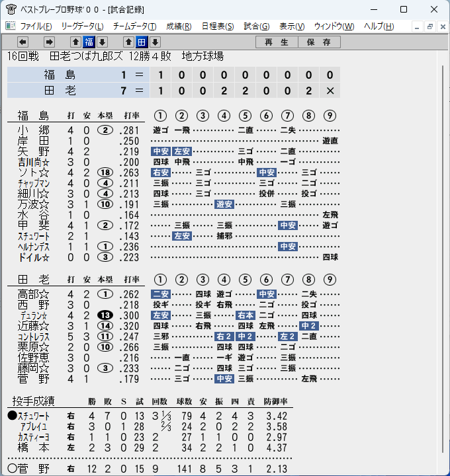Viewport: 450px width, 476px height.
Task: Open the 試合(G) menu
Action: coord(257,26)
